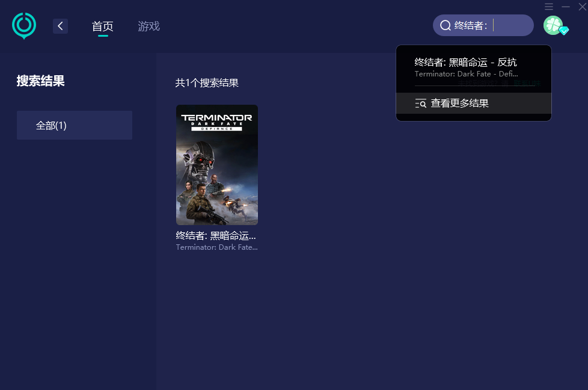The width and height of the screenshot is (588, 390).
Task: Close the window
Action: click(x=583, y=7)
